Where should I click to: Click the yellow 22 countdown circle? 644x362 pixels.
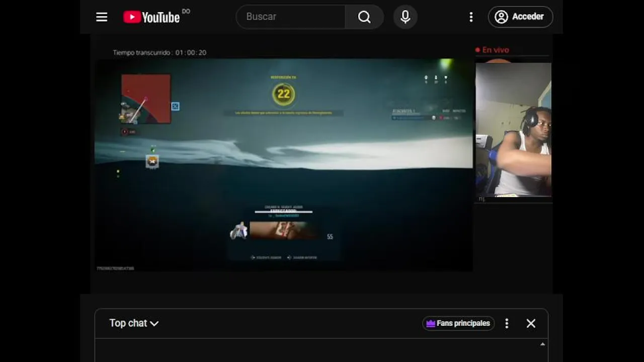[x=284, y=94]
